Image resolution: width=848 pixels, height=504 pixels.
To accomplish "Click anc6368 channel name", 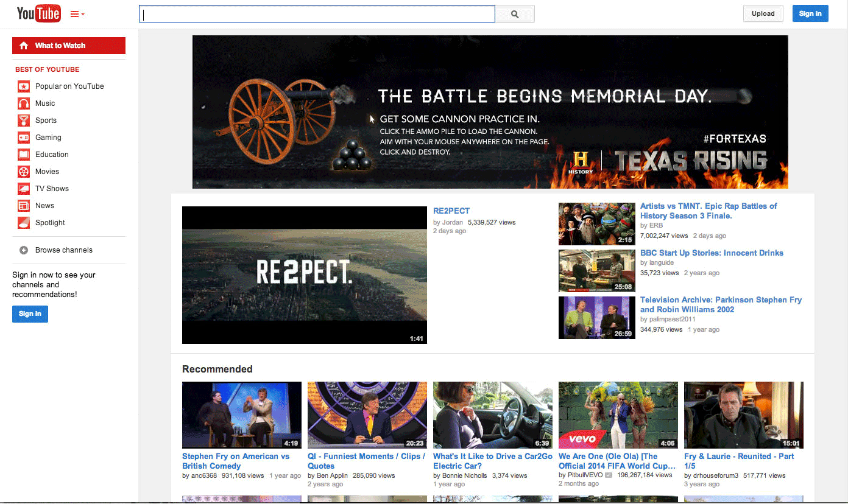I will pyautogui.click(x=204, y=476).
